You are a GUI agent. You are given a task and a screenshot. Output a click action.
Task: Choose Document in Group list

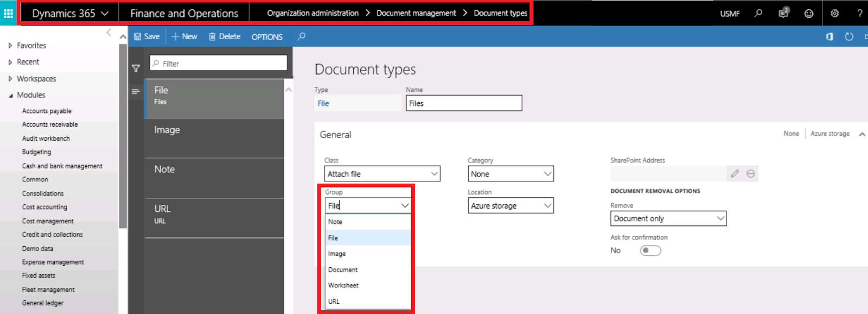(x=368, y=269)
